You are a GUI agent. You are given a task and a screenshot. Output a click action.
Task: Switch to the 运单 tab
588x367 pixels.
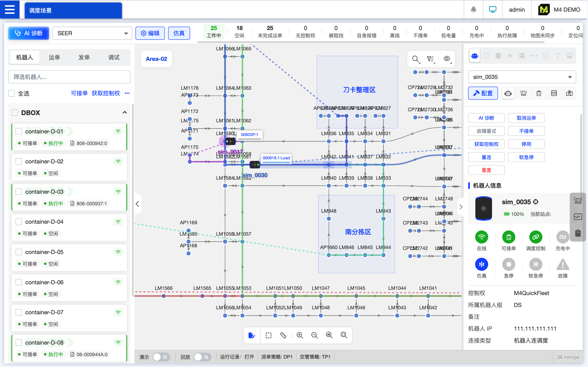click(54, 57)
